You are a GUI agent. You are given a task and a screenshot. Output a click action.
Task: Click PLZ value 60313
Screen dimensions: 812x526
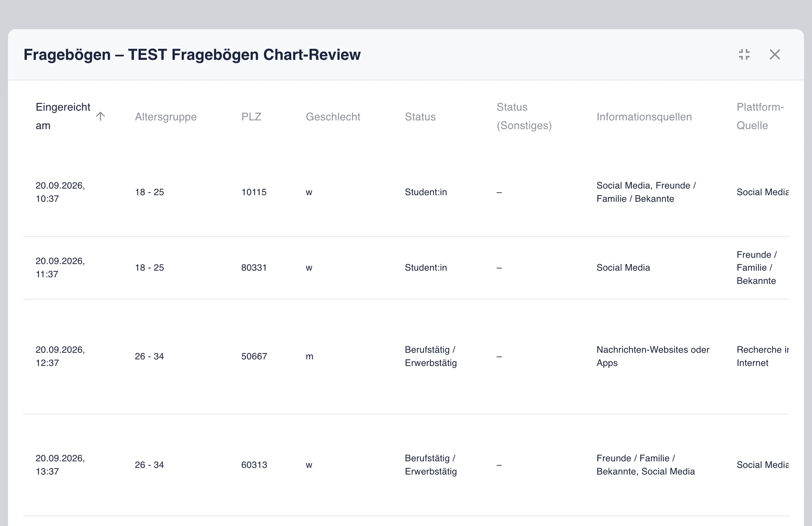pyautogui.click(x=254, y=465)
